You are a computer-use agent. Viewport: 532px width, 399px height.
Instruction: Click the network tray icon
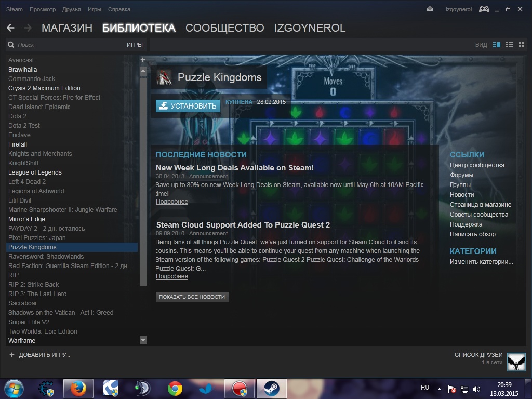point(464,389)
